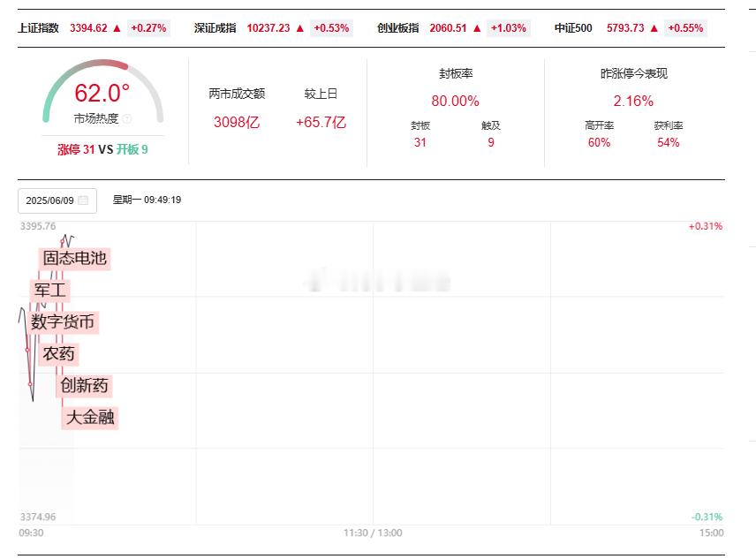Select the 深证成指 index label
Screen dimensions: 756x559
click(215, 28)
